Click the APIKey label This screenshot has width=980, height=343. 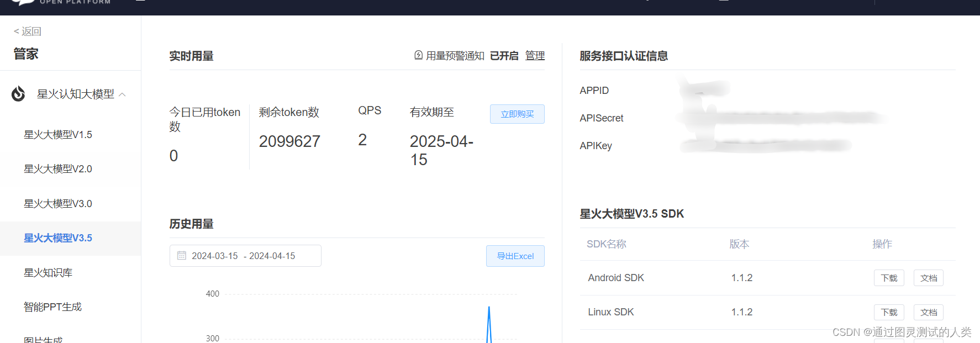click(596, 146)
